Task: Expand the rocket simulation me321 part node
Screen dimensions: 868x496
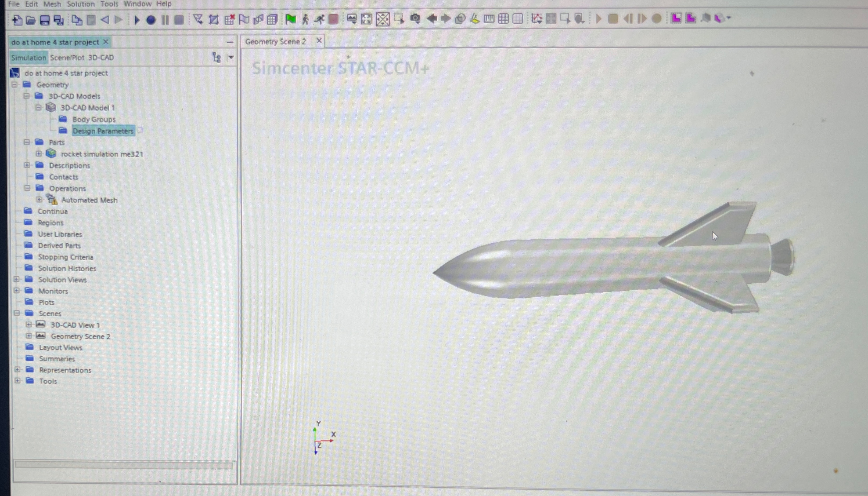Action: click(x=39, y=154)
